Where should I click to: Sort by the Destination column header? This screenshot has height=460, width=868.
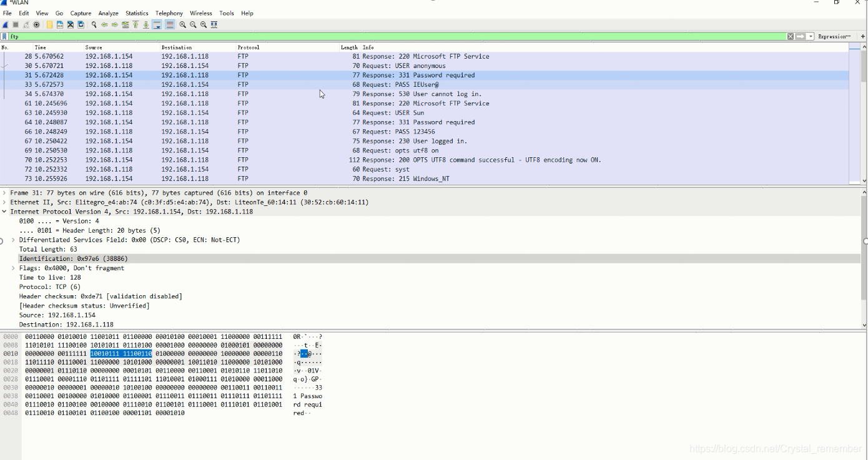coord(197,47)
